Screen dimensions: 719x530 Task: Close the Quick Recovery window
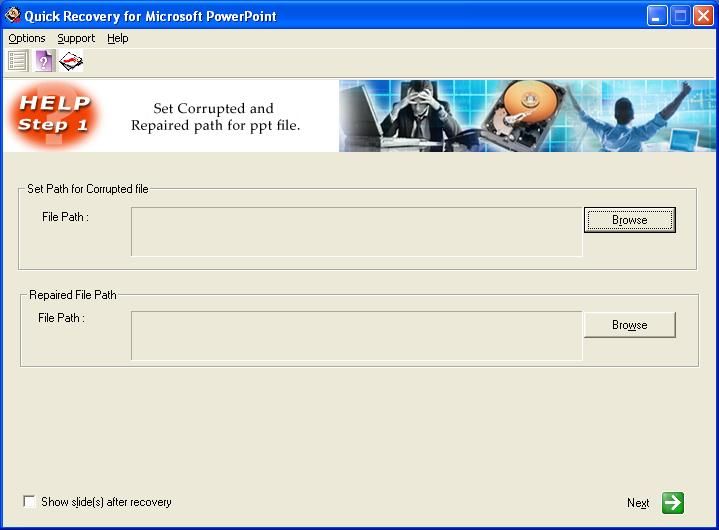pos(703,16)
